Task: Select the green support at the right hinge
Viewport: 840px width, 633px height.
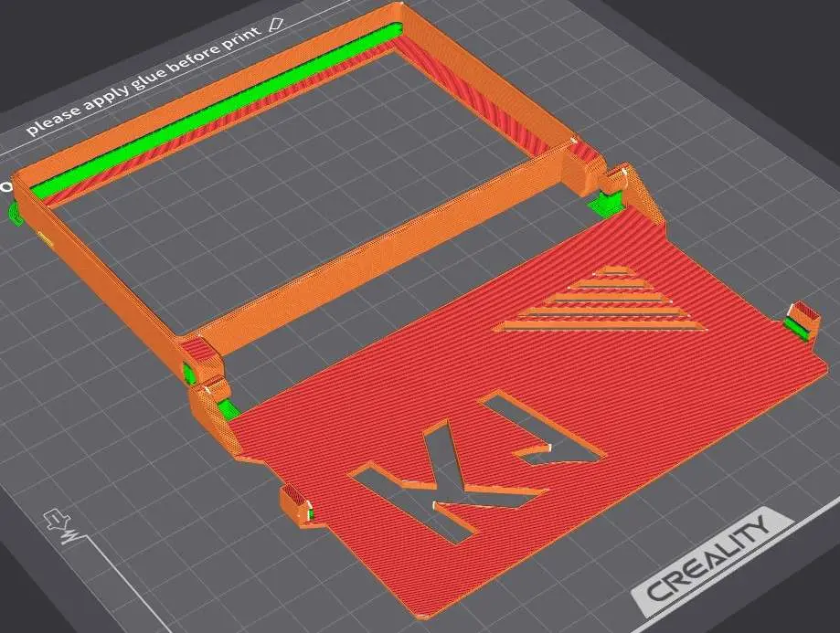Action: (x=605, y=204)
